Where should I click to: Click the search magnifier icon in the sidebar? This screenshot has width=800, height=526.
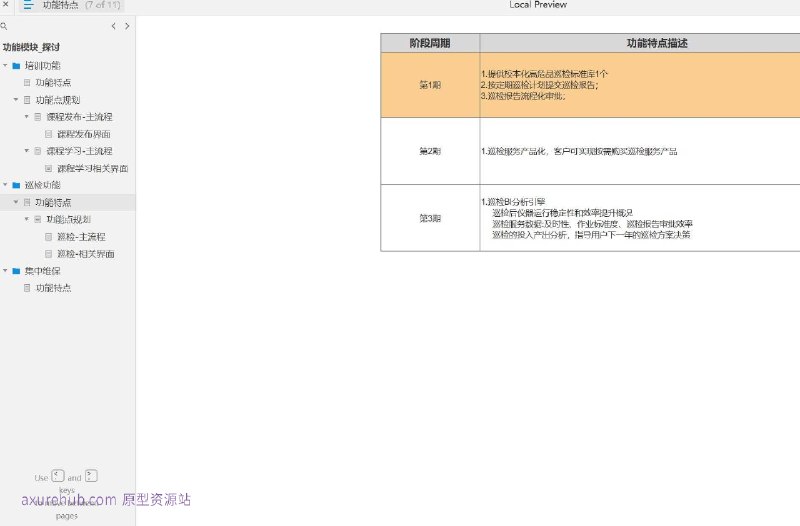click(4, 26)
